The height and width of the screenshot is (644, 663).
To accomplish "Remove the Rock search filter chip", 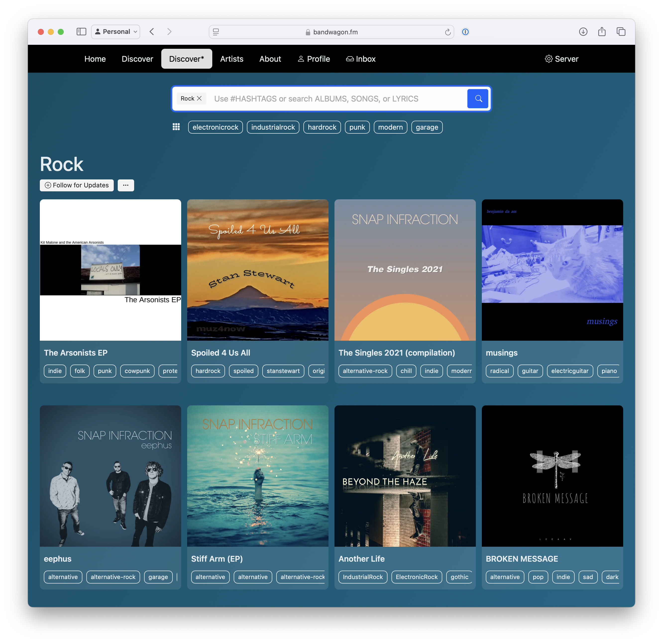I will click(x=199, y=99).
